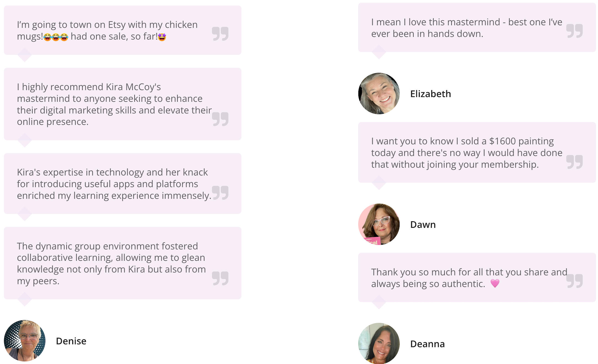Image resolution: width=598 pixels, height=364 pixels.
Task: Click the name Elizabeth
Action: tap(430, 94)
